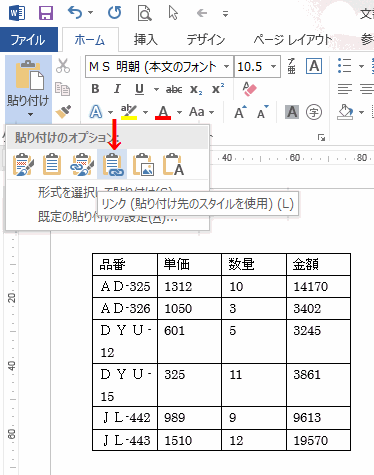Click the Enclose Characters (字) icon
The width and height of the screenshot is (374, 475).
314,112
